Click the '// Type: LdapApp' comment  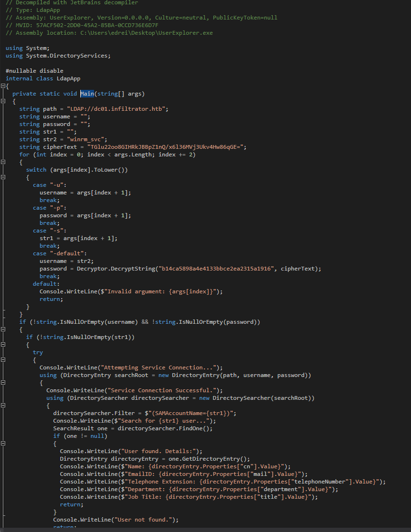(33, 10)
